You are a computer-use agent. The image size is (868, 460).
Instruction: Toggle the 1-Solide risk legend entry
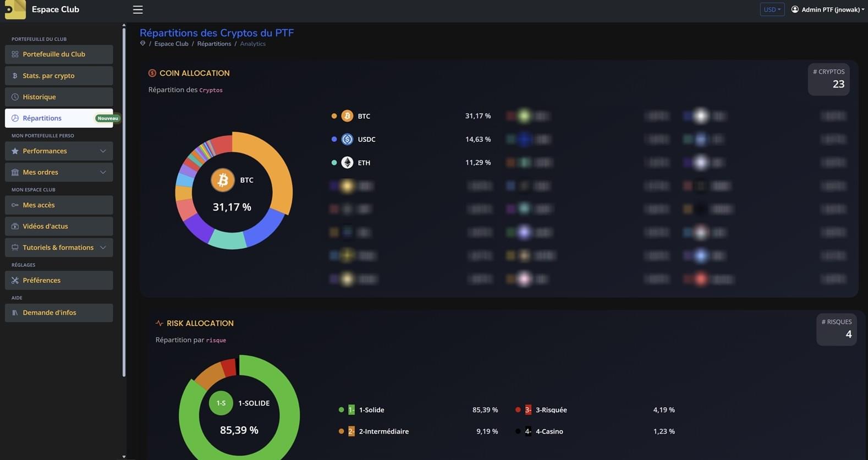(371, 410)
